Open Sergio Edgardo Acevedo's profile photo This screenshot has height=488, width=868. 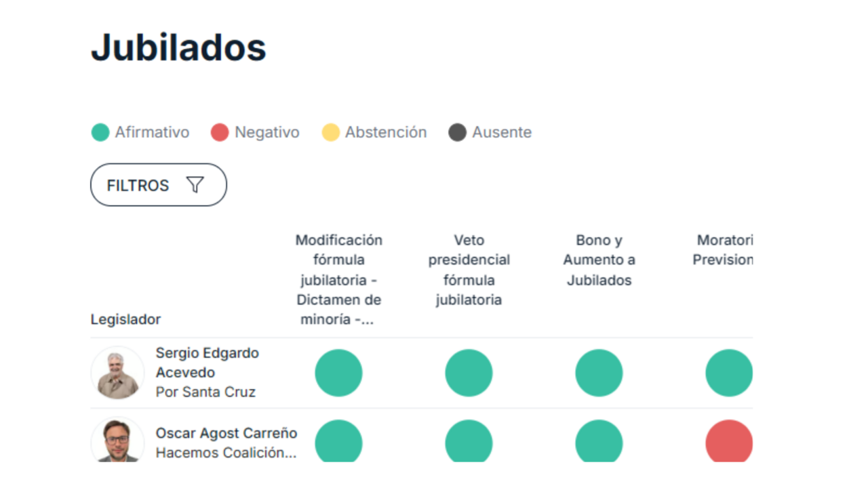[117, 373]
